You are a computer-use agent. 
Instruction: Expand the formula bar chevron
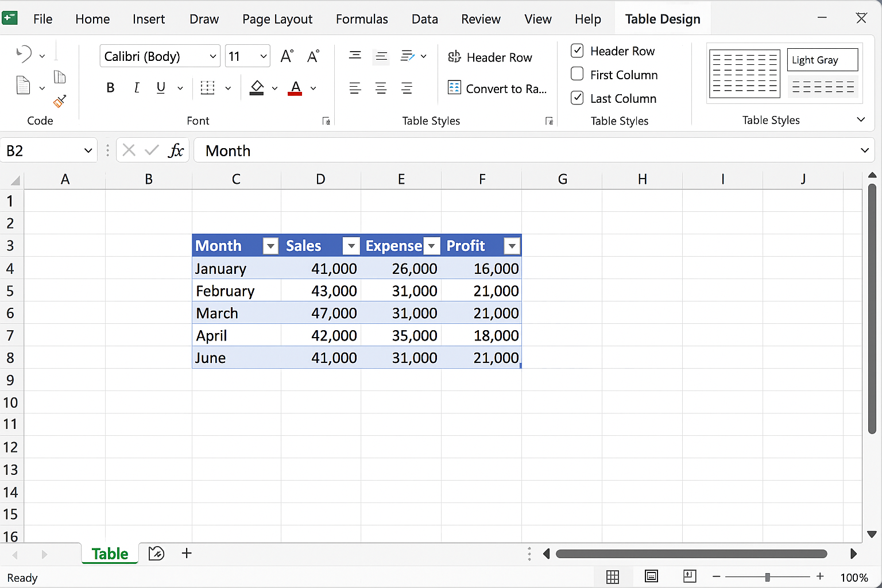[865, 150]
